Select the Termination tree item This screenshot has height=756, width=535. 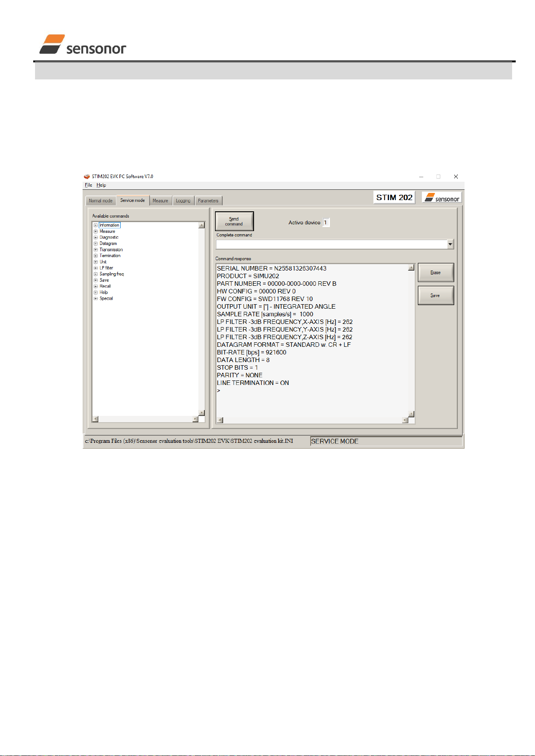[x=110, y=256]
